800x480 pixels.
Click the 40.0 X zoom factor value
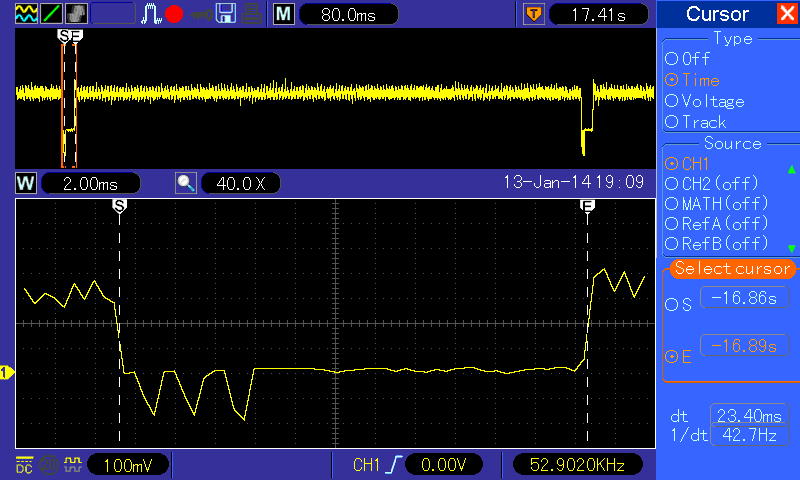click(241, 183)
